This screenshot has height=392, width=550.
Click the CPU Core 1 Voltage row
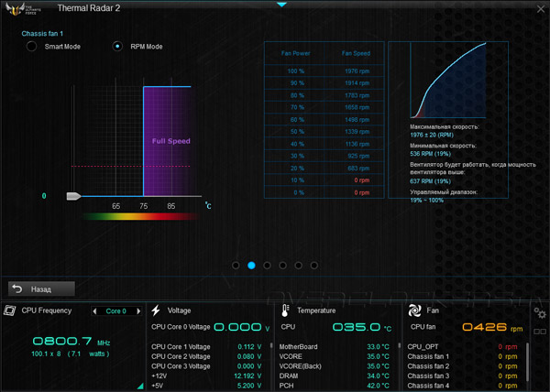click(206, 347)
